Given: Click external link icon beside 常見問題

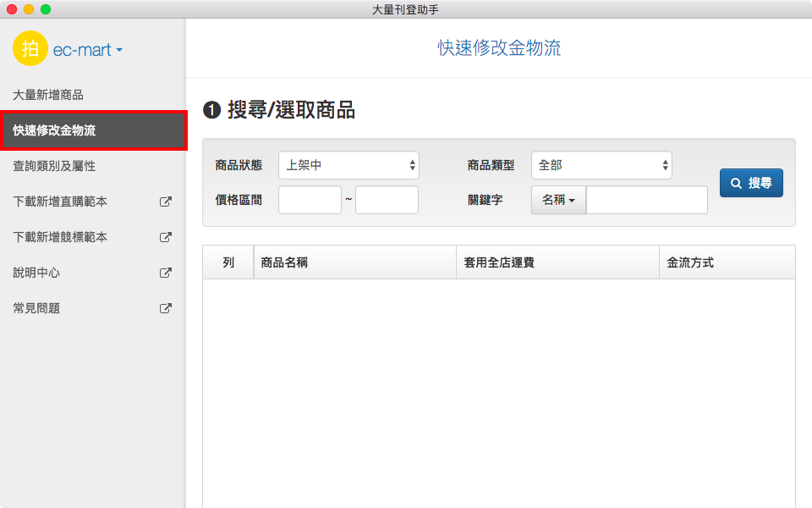Looking at the screenshot, I should coord(166,309).
